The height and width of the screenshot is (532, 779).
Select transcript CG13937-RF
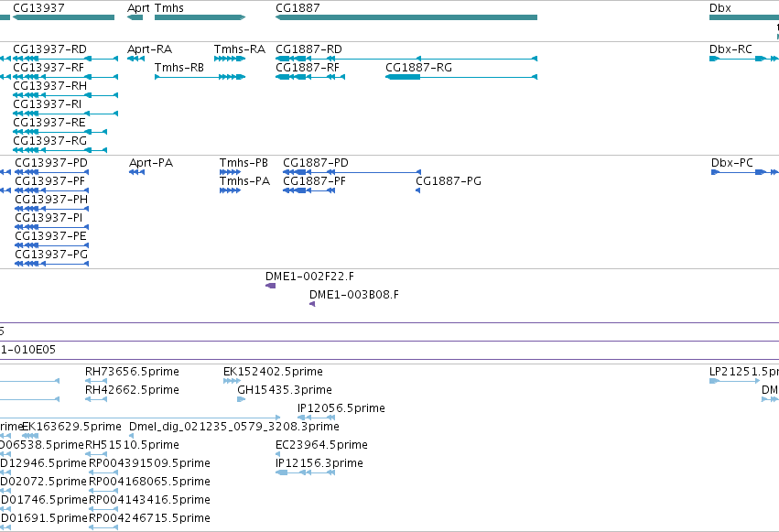click(49, 68)
